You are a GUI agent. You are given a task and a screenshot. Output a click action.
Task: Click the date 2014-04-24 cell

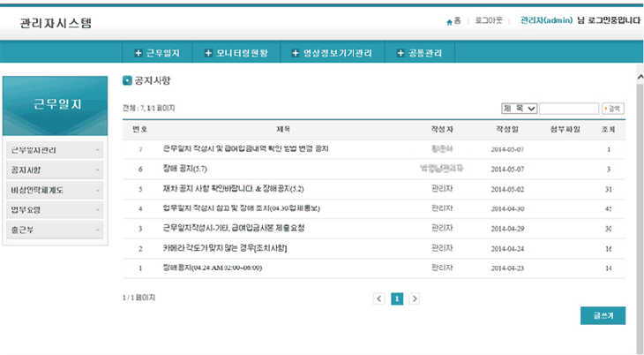pyautogui.click(x=507, y=249)
